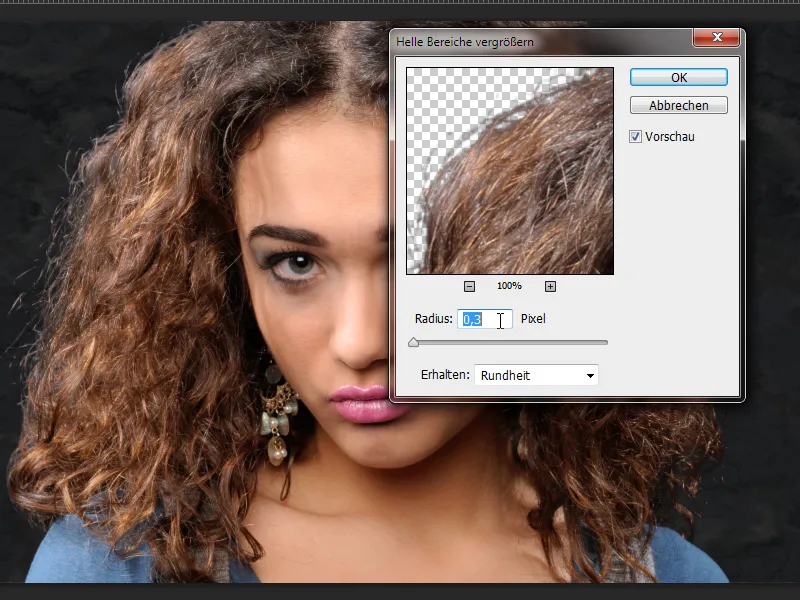Viewport: 800px width, 600px height.
Task: Confirm the filter with OK
Action: click(x=679, y=78)
